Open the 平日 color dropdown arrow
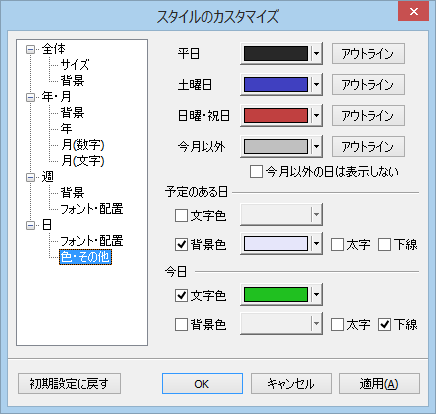The height and width of the screenshot is (414, 436). pyautogui.click(x=316, y=54)
